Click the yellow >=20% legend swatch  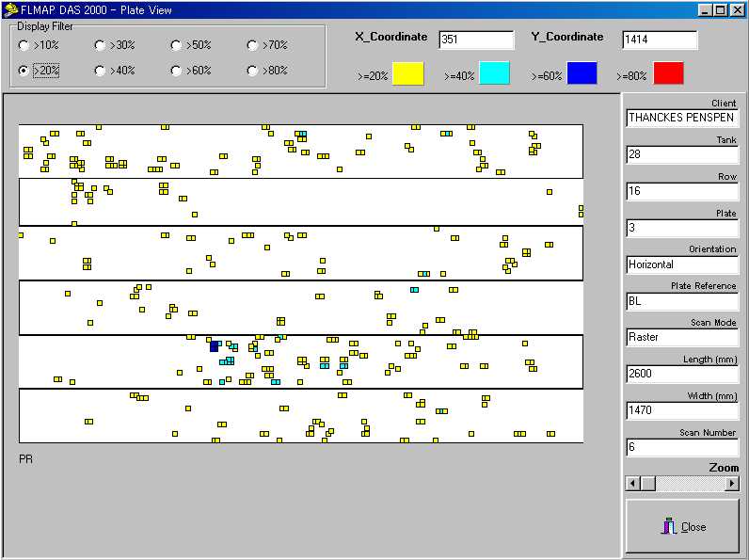click(x=408, y=73)
